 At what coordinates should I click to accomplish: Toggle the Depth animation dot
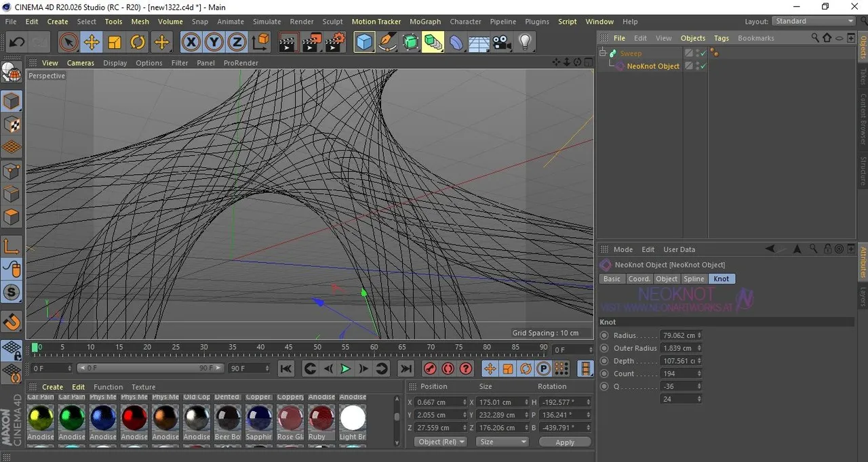pyautogui.click(x=604, y=361)
